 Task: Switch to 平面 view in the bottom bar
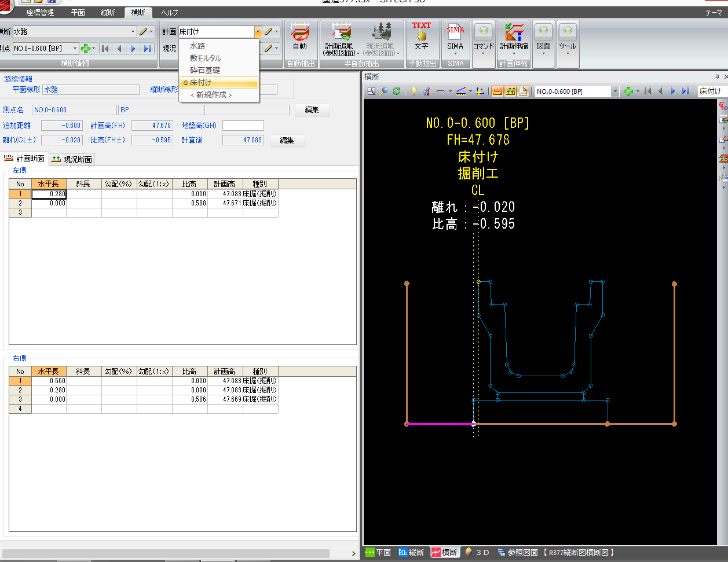(x=378, y=552)
